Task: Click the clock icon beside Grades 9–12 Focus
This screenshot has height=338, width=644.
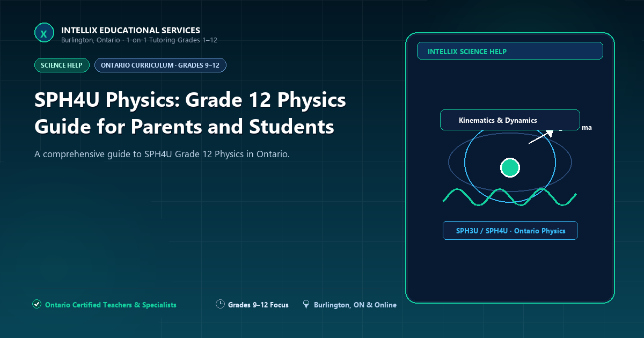Action: coord(220,304)
